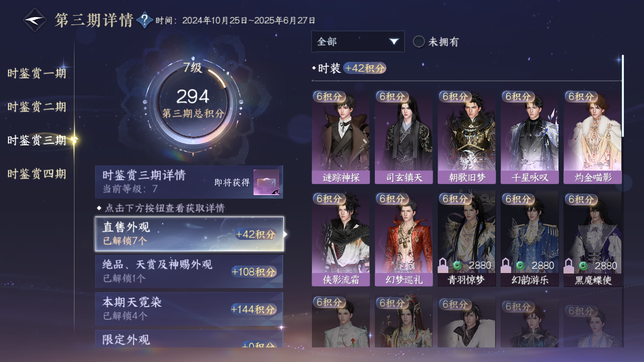Select the 幻梦巡礼 costume thumbnail
The height and width of the screenshot is (362, 644).
pyautogui.click(x=404, y=239)
